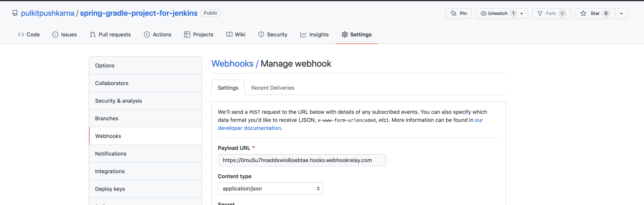Screen dimensions: 644x205
Task: Click the Wiki book icon
Action: click(x=229, y=34)
